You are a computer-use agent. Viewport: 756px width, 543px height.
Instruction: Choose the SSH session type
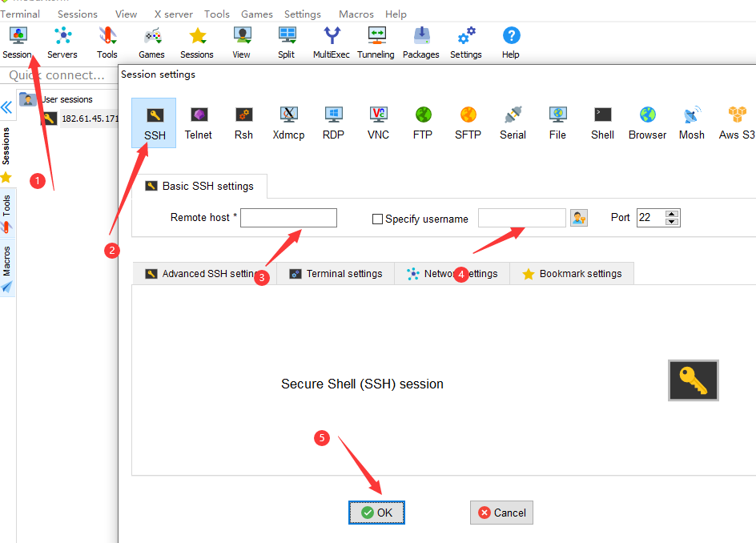pyautogui.click(x=155, y=123)
